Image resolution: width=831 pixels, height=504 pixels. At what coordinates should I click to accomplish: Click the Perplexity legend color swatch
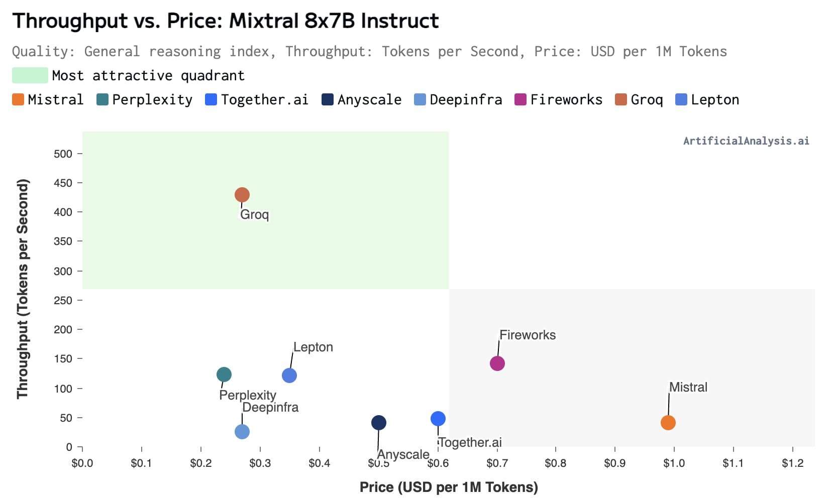pyautogui.click(x=102, y=99)
